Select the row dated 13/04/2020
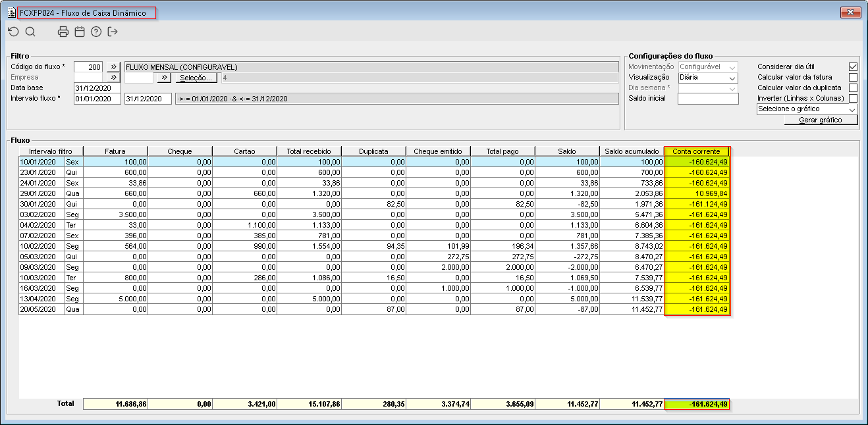Viewport: 868px width, 425px height. pyautogui.click(x=374, y=299)
